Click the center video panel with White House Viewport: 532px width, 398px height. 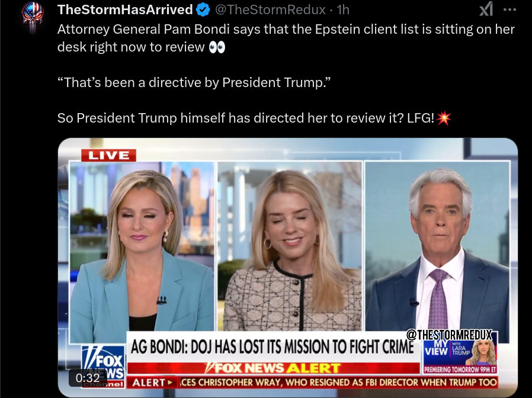pos(290,246)
